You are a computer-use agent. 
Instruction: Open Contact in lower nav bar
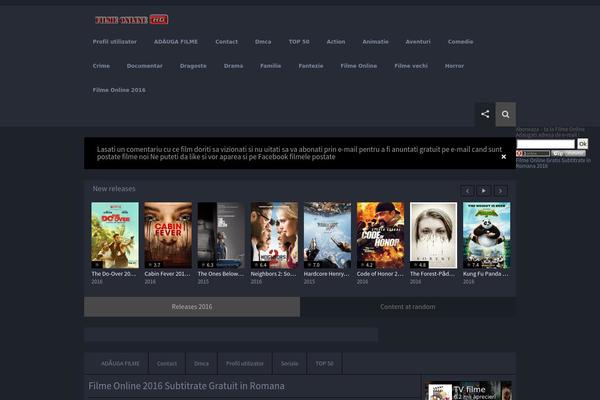pos(167,363)
